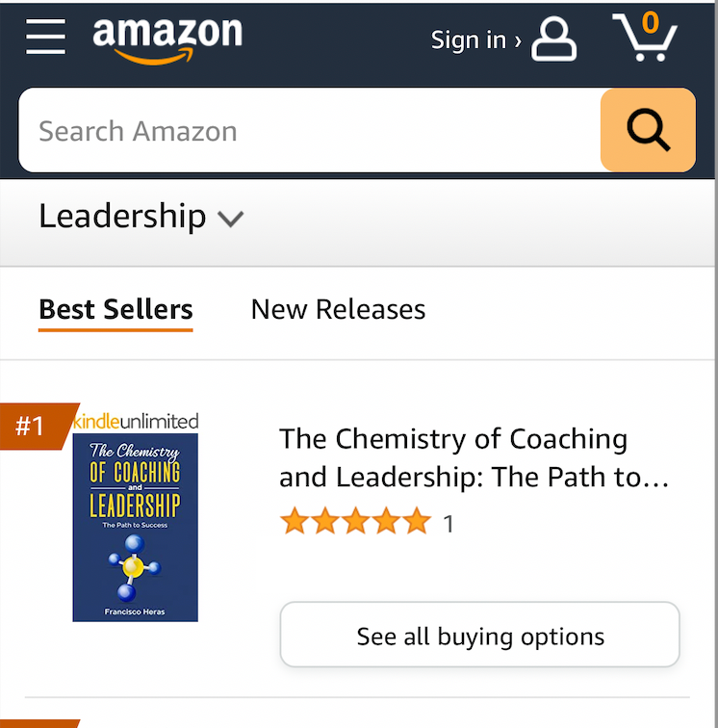Screen dimensions: 718x728
Task: Click the chevron next to Leadership
Action: (230, 220)
